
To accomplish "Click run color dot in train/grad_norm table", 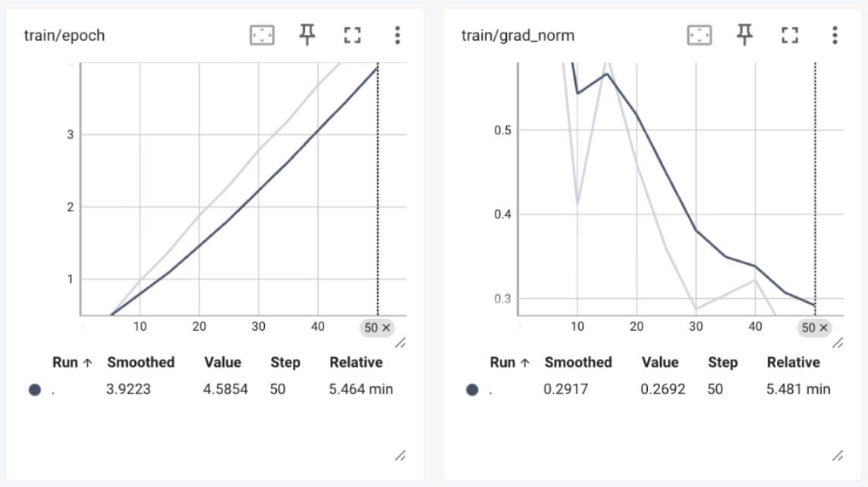I will click(x=472, y=390).
